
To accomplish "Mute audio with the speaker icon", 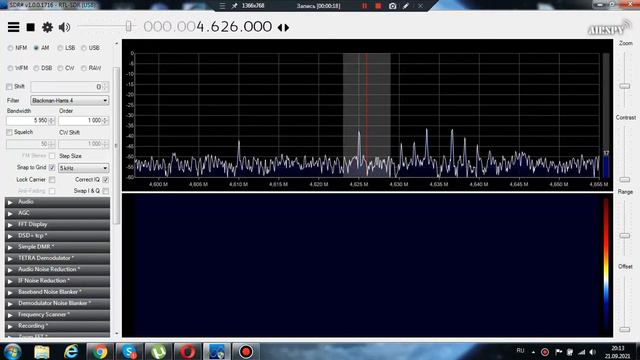I will (x=64, y=27).
